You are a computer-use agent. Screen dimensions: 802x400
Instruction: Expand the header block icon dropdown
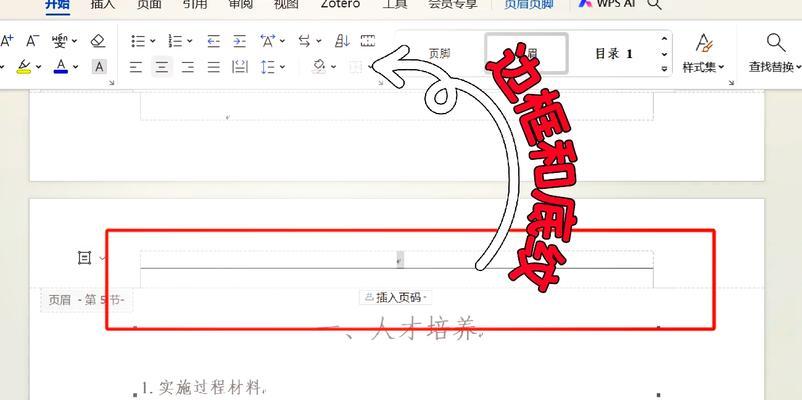pos(103,258)
